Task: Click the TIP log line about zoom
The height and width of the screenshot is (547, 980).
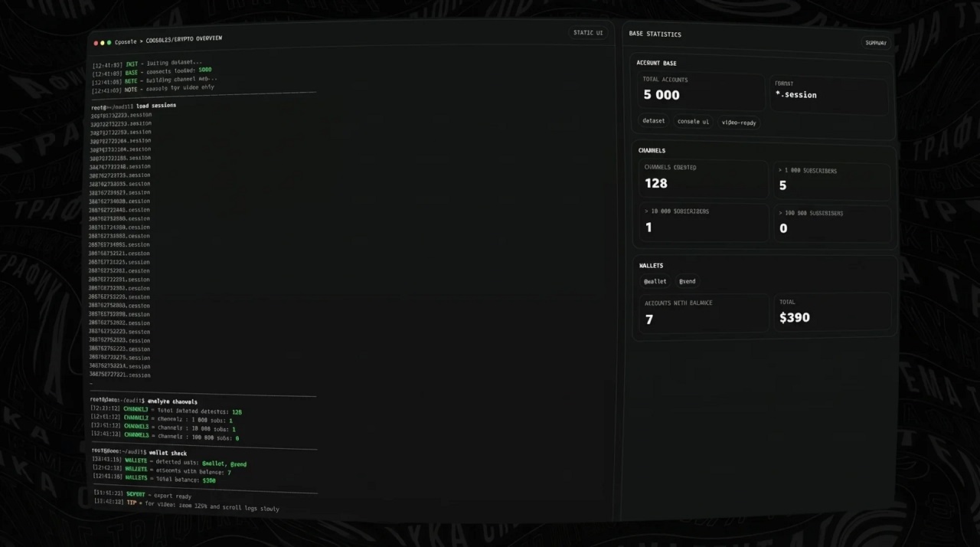Action: click(x=186, y=504)
